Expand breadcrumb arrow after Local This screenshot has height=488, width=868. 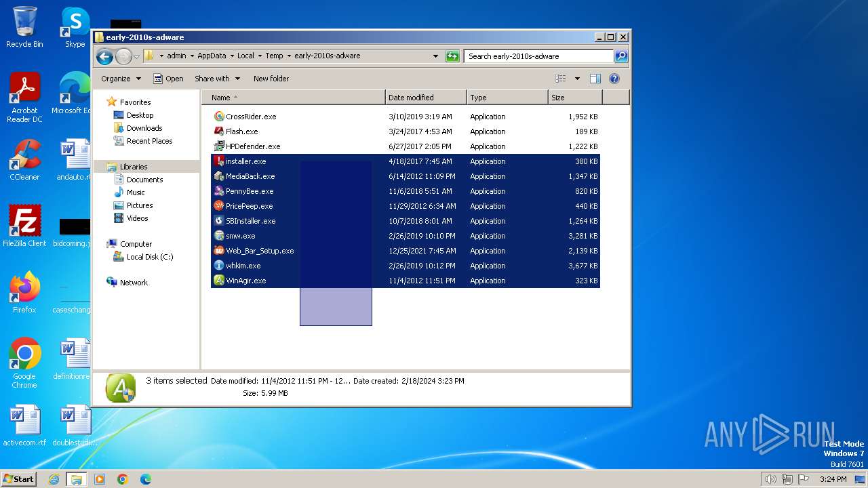point(260,56)
